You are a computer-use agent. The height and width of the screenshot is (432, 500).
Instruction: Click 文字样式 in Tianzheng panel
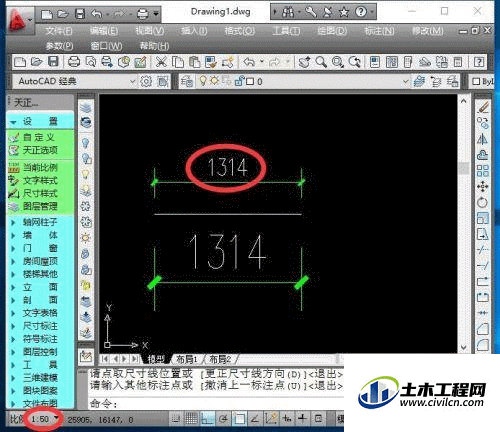click(39, 181)
